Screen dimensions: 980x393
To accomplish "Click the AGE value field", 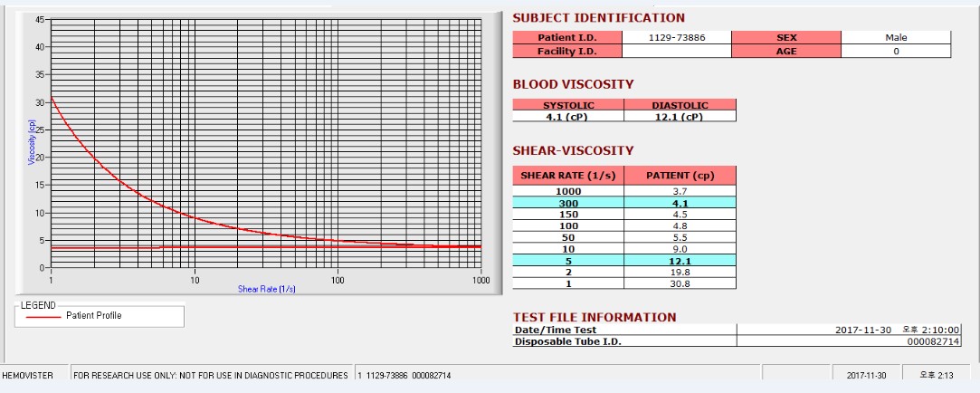I will coord(896,52).
